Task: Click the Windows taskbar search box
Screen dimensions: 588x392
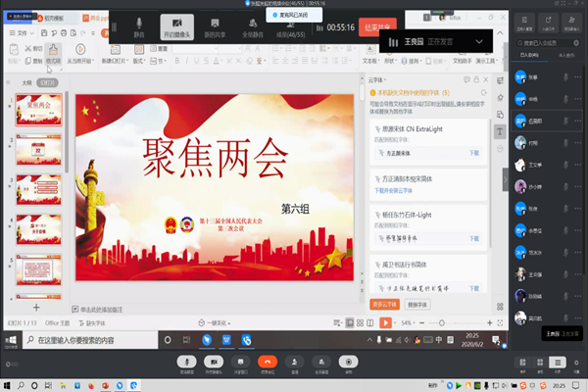Action: 88,340
